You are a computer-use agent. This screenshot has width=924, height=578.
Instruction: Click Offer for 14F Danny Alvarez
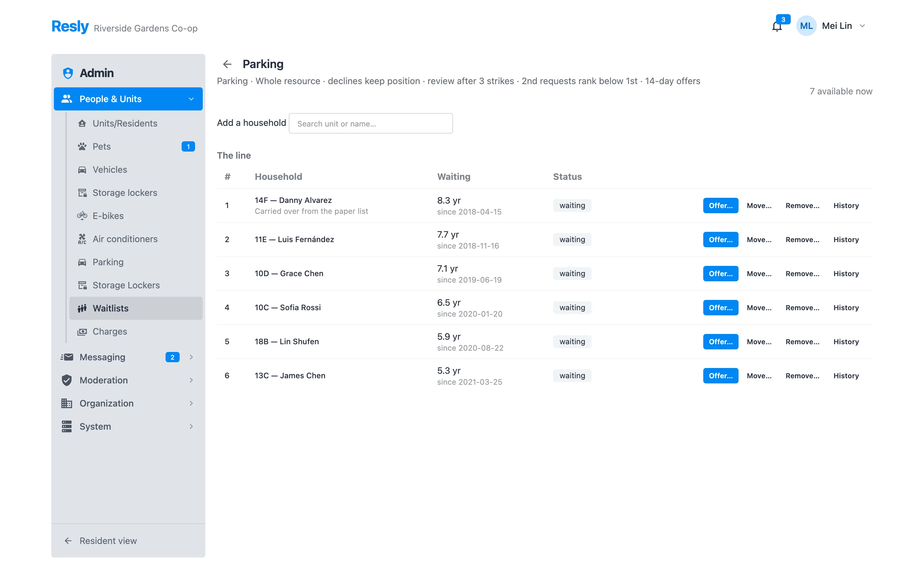tap(721, 206)
